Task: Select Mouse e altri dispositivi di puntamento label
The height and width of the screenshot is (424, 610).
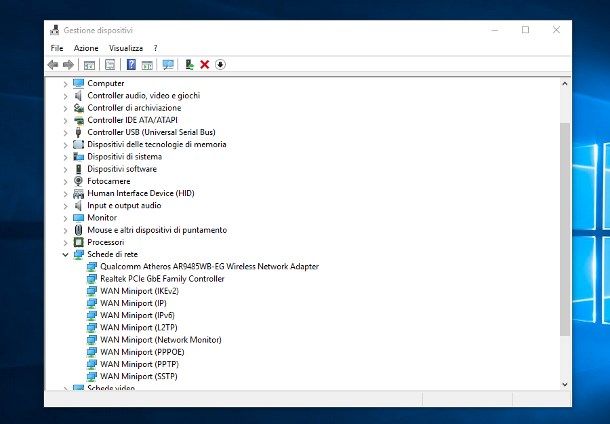Action: pos(157,230)
